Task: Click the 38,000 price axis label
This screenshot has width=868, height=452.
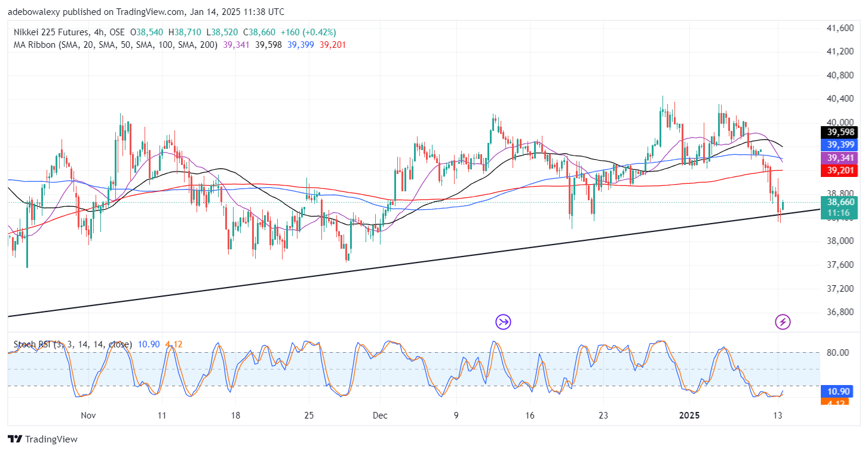Action: (x=841, y=241)
